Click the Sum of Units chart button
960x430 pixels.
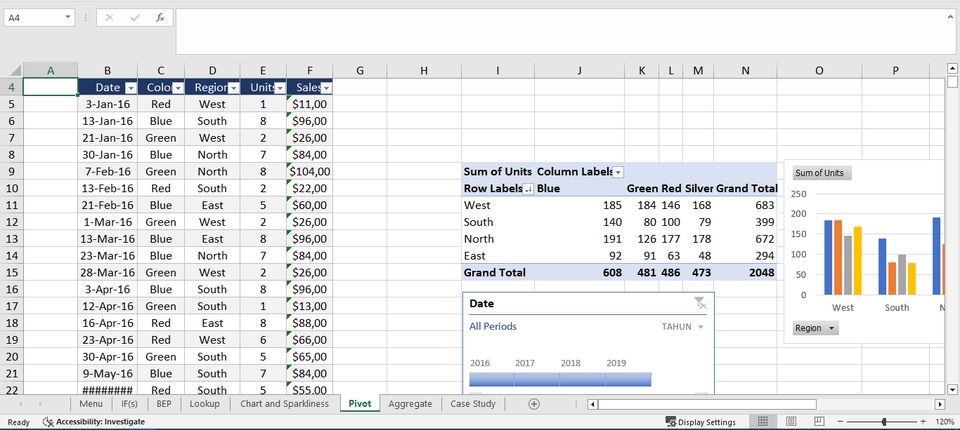(821, 173)
